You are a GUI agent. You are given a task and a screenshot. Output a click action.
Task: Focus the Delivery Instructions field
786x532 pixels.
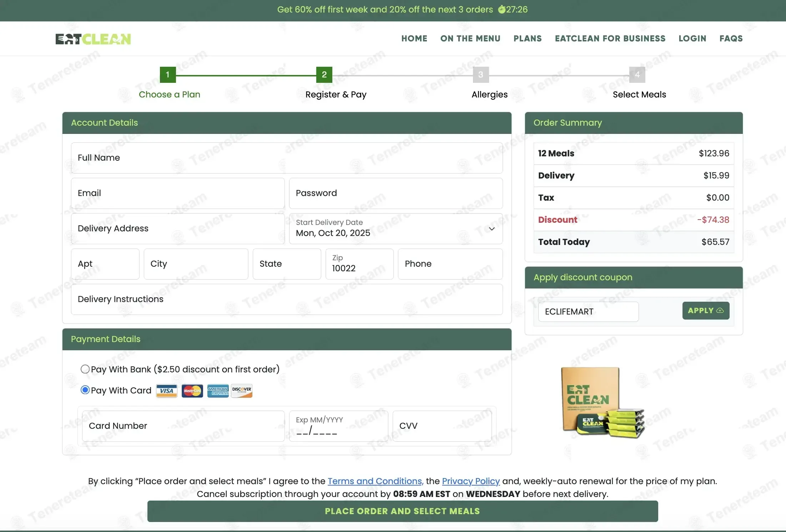click(x=287, y=299)
